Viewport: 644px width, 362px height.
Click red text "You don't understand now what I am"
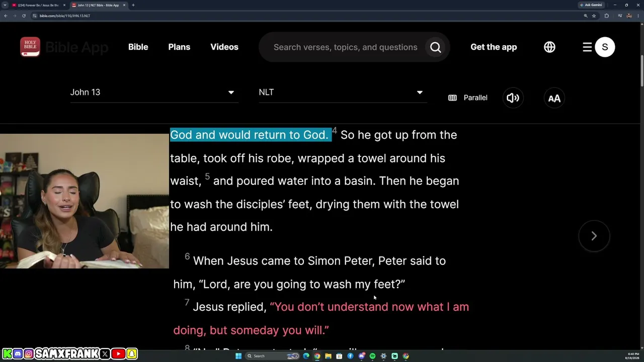[x=370, y=307]
